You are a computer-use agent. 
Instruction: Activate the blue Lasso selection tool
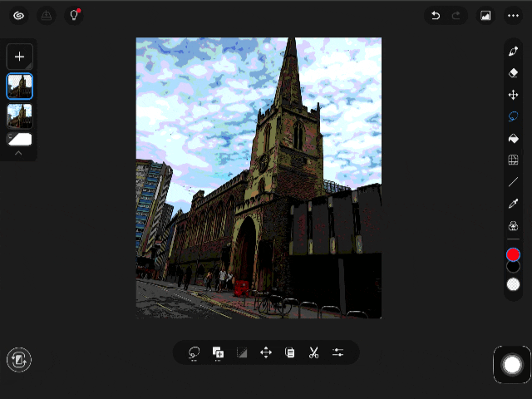pyautogui.click(x=513, y=117)
